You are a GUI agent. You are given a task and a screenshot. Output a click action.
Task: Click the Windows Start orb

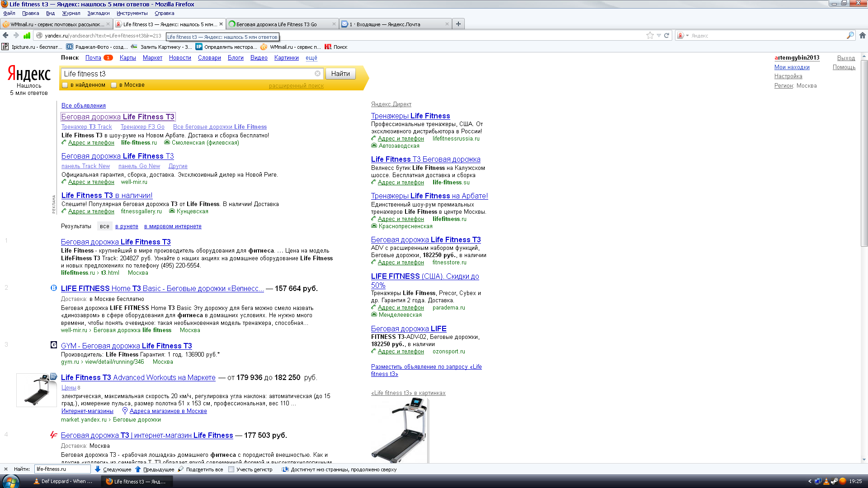[x=10, y=481]
